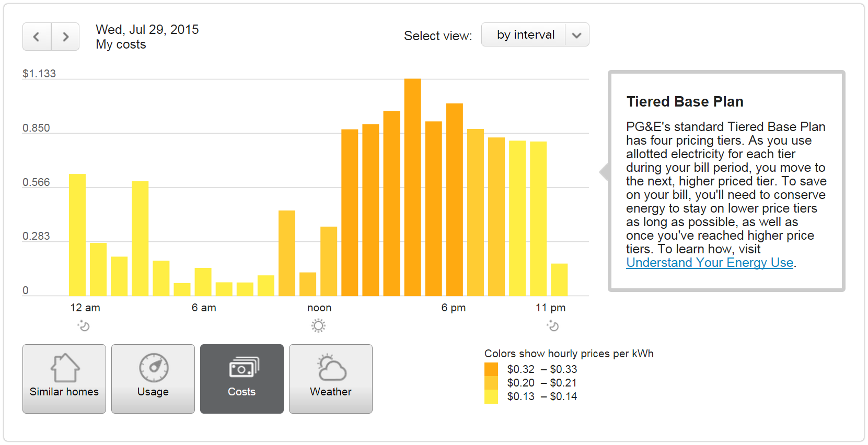Screen dimensions: 868x445
Task: Click the next day arrow button
Action: (x=65, y=37)
